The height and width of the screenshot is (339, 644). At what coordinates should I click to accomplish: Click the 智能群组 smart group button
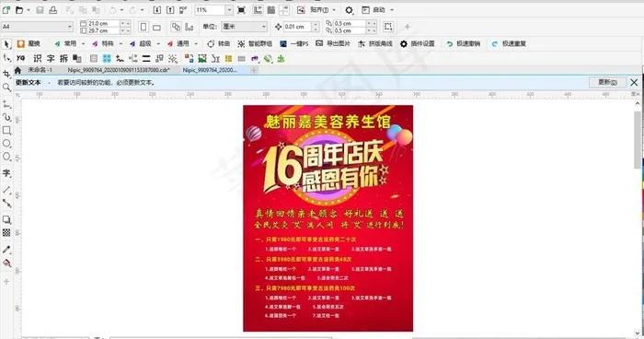[255, 43]
